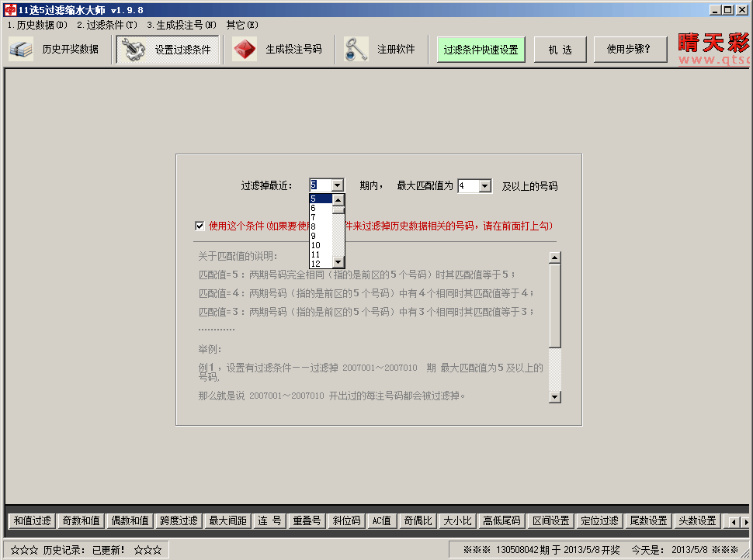Screen dimensions: 753x560
Task: Click the 机选 button
Action: click(x=560, y=50)
